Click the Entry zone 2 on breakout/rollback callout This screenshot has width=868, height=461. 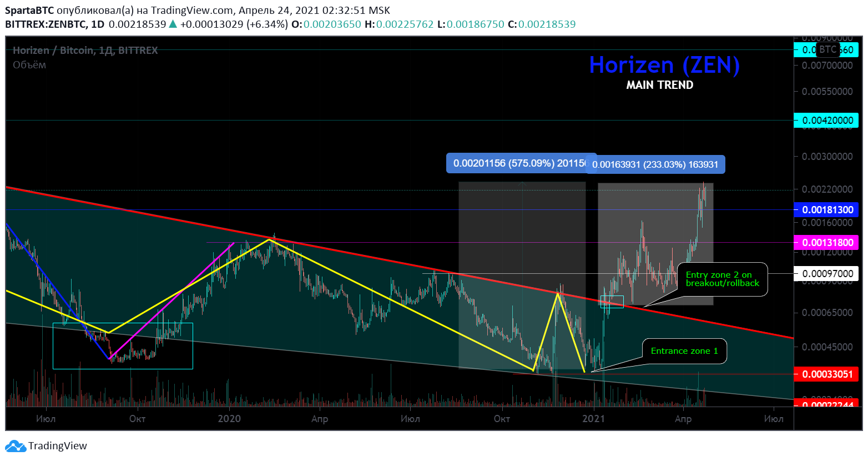click(x=723, y=279)
